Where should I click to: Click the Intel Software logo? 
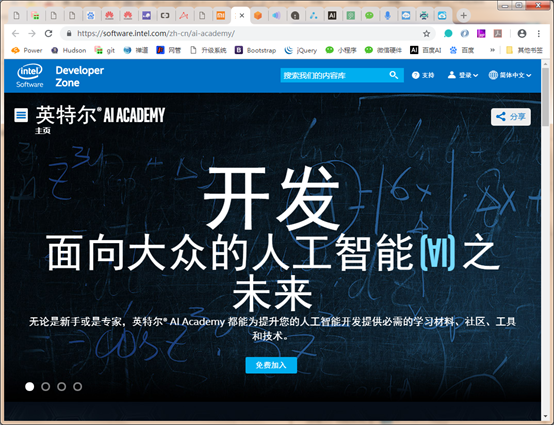pyautogui.click(x=30, y=76)
